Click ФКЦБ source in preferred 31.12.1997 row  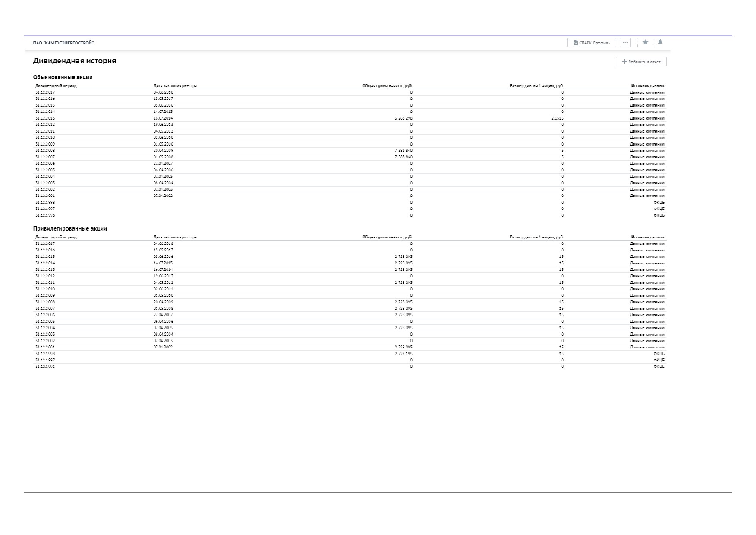pos(659,360)
